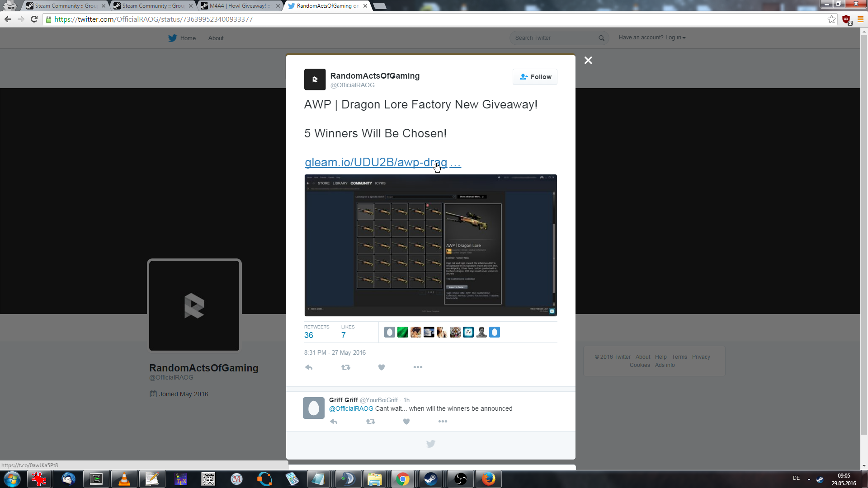Click the Twitter search magnifier icon
The height and width of the screenshot is (488, 868).
pyautogui.click(x=601, y=38)
